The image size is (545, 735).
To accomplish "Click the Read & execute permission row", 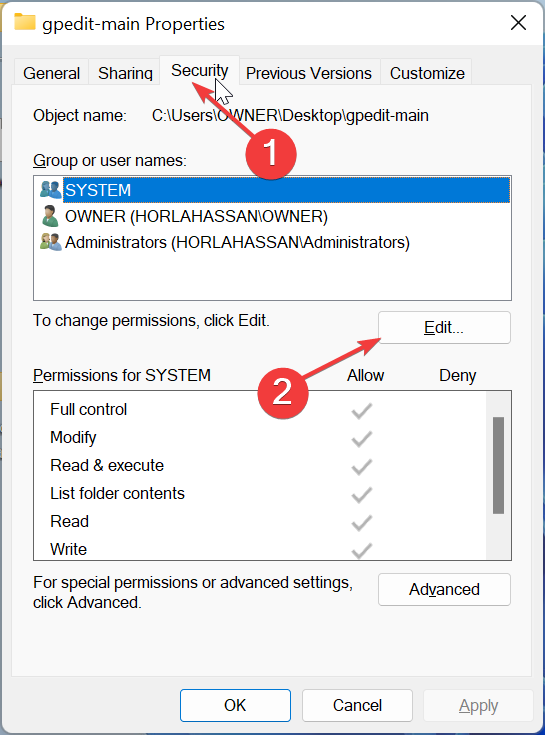I will tap(260, 465).
